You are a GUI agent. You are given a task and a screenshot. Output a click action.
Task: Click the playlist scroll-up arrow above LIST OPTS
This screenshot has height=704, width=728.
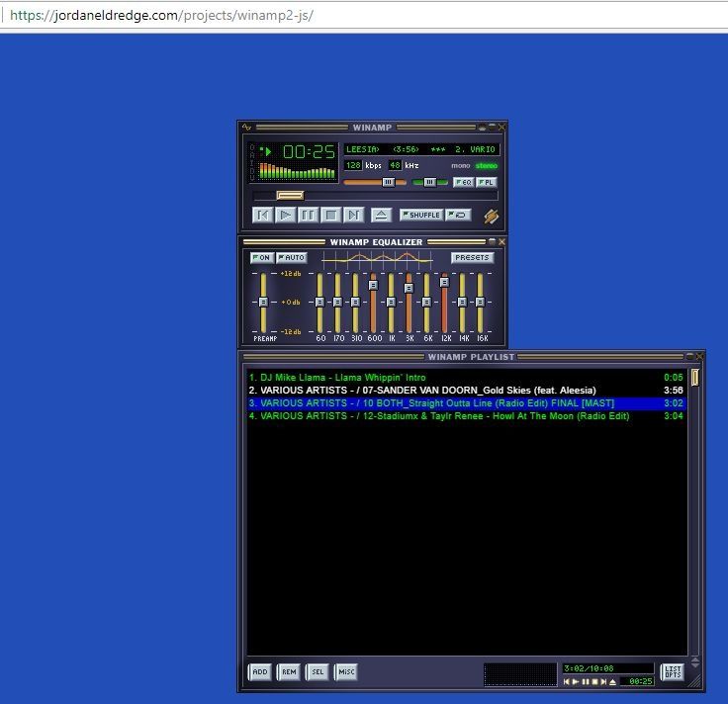[x=695, y=659]
